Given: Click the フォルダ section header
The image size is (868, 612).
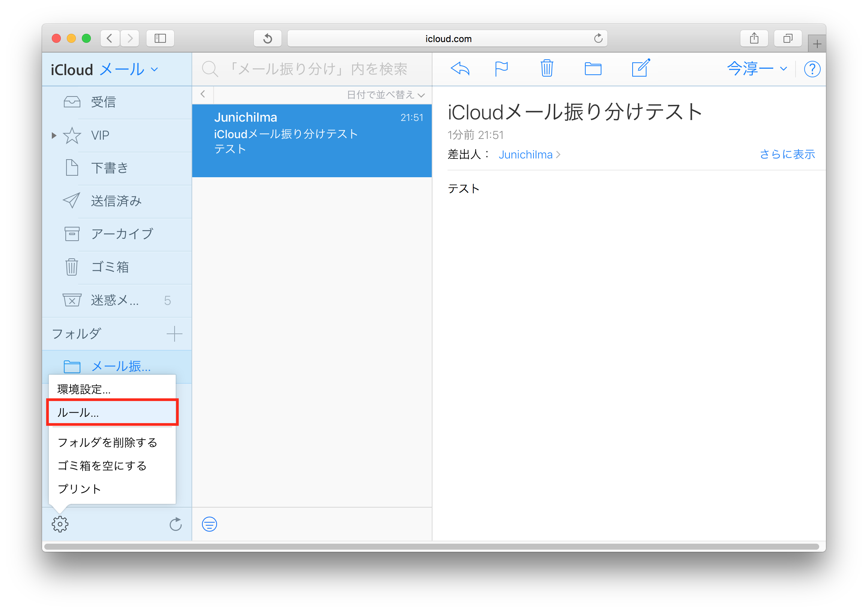Looking at the screenshot, I should pyautogui.click(x=77, y=334).
